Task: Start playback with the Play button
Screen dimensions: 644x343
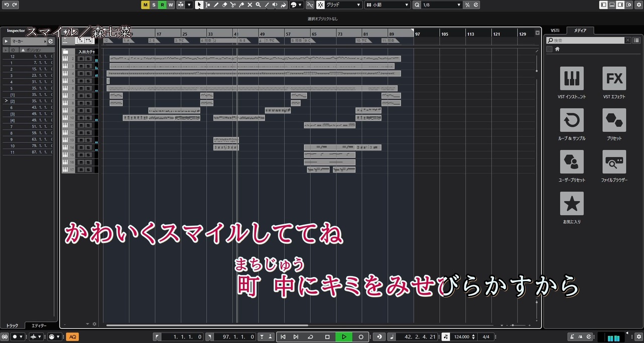Action: tap(344, 336)
